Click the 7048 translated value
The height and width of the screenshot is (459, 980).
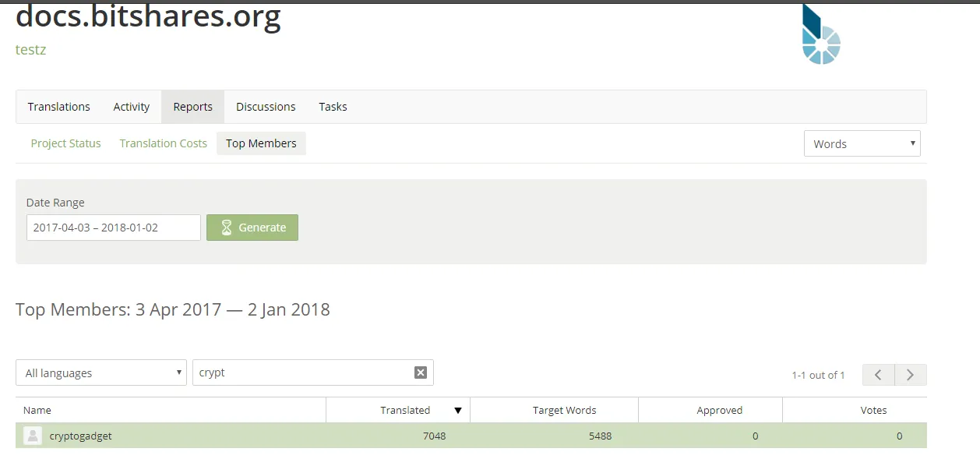435,436
